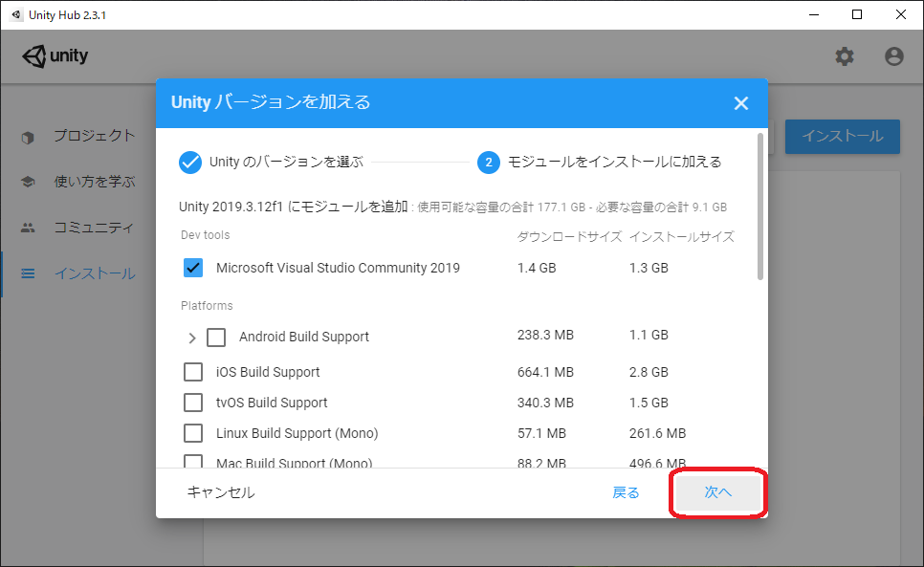Click the 664.1 MB download size value

tap(545, 372)
